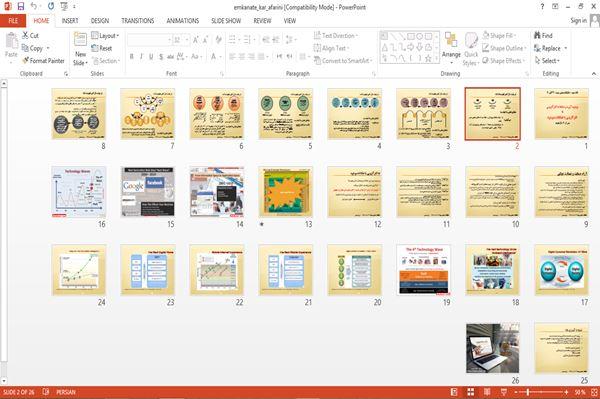Viewport: 600px width, 399px height.
Task: Fit slide to current window icon
Action: (594, 392)
